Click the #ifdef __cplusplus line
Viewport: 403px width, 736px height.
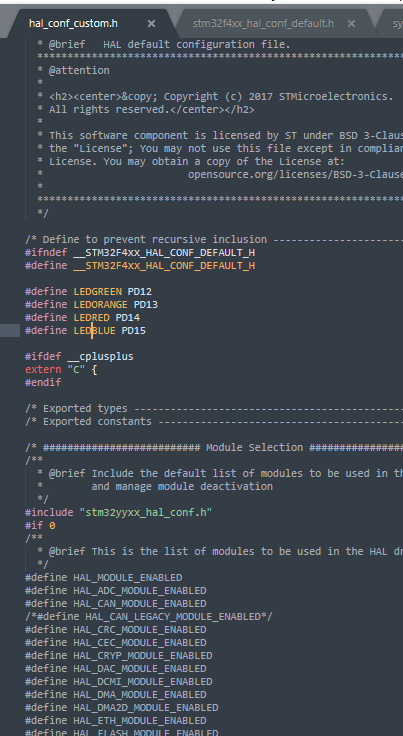79,357
